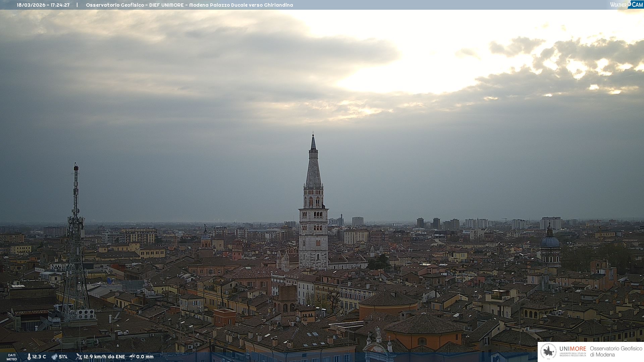The height and width of the screenshot is (362, 644).
Task: Click the humidity water droplets icon
Action: coord(54,357)
